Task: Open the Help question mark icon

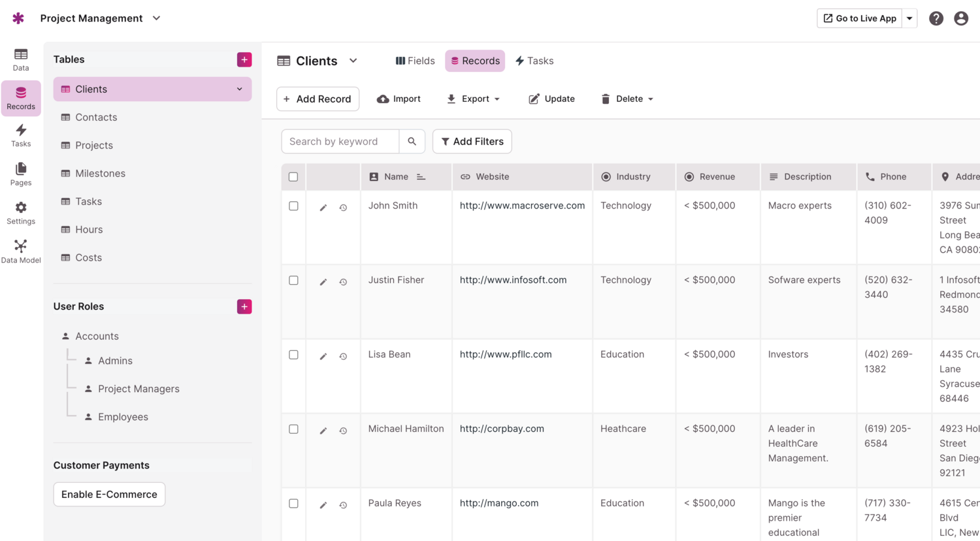Action: [936, 18]
